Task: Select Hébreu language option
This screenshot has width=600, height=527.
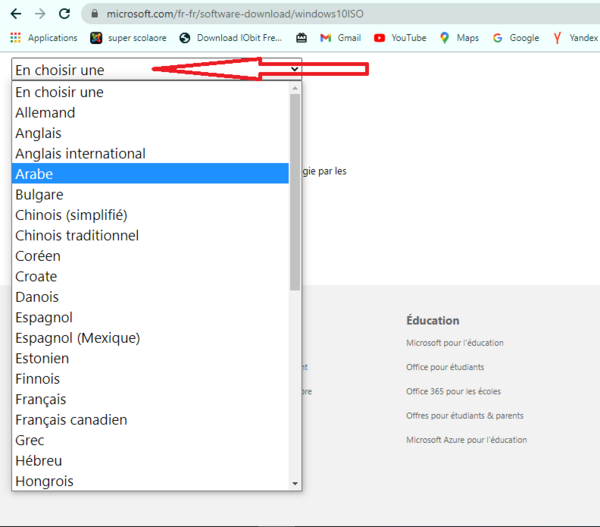Action: (150, 460)
